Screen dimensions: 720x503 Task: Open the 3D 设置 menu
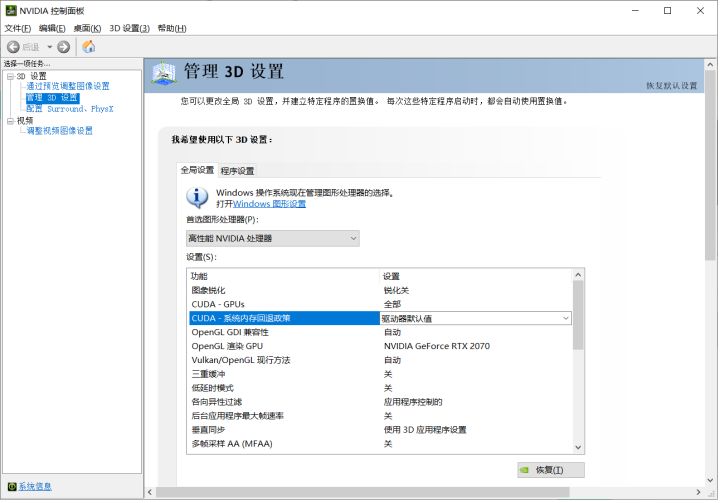(x=129, y=28)
